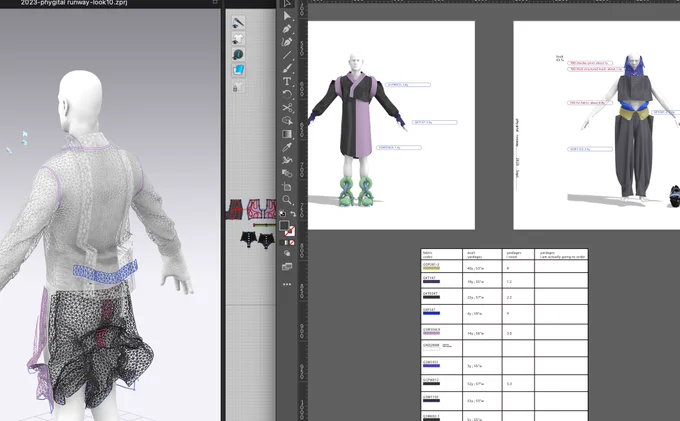Select the Scissors tool
This screenshot has width=680, height=421.
click(x=287, y=108)
